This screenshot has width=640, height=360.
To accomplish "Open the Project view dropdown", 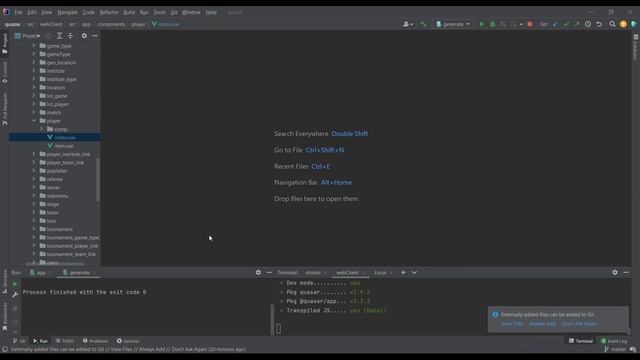I will (27, 36).
